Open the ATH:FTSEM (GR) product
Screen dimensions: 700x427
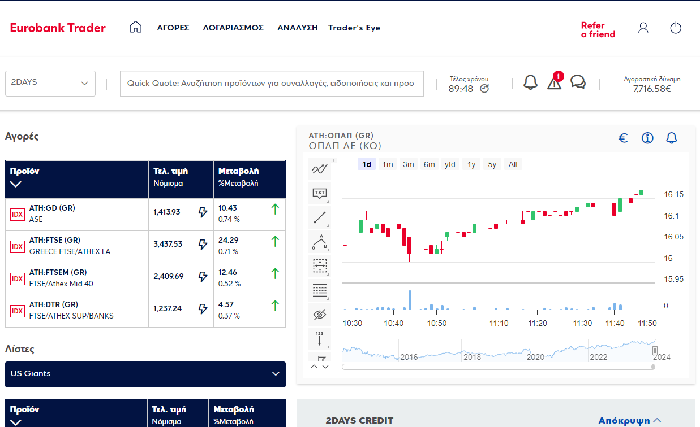point(58,272)
